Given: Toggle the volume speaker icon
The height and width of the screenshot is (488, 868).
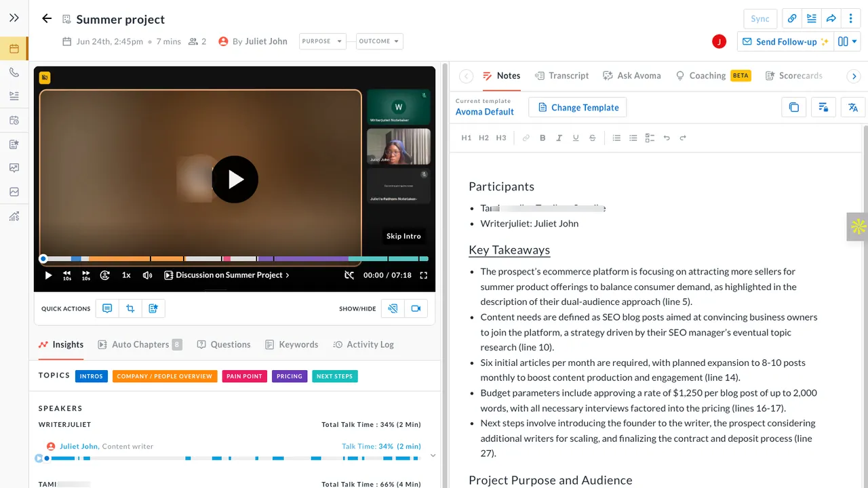Looking at the screenshot, I should [147, 275].
